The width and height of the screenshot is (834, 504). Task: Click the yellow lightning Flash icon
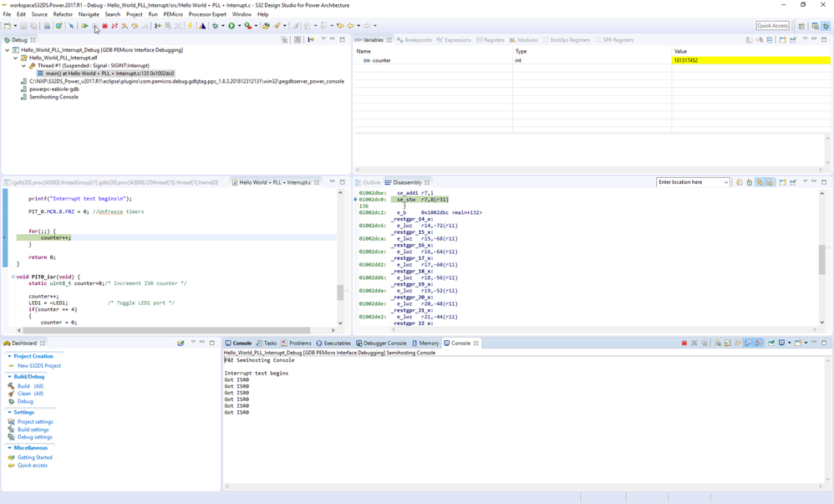(190, 26)
